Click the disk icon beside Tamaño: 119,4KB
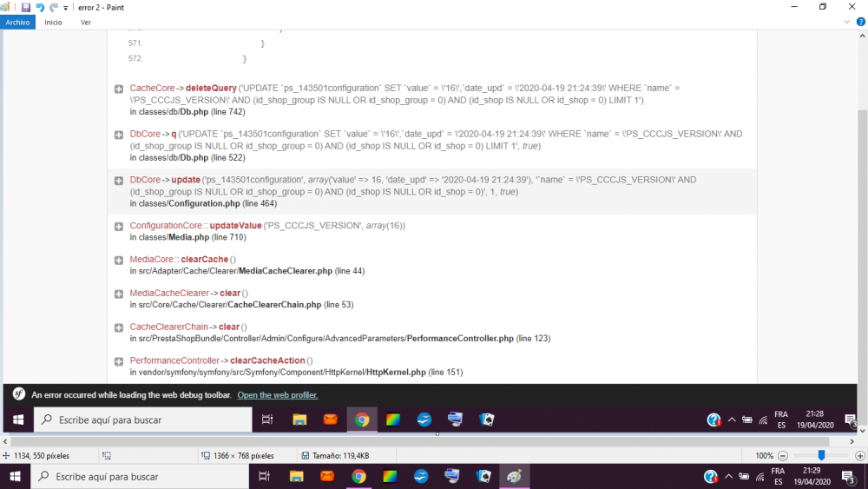Image resolution: width=868 pixels, height=489 pixels. (x=305, y=456)
